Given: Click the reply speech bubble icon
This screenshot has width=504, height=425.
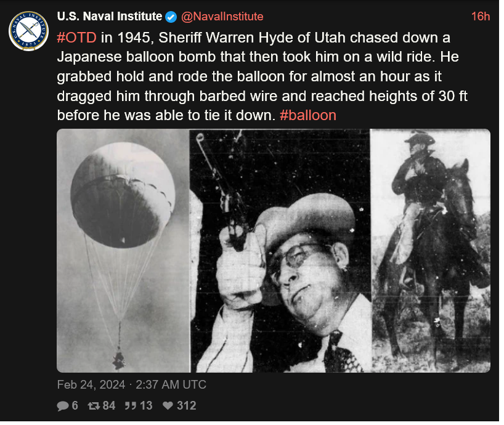Looking at the screenshot, I should pos(63,406).
